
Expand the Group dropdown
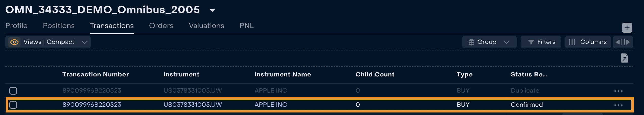click(506, 42)
